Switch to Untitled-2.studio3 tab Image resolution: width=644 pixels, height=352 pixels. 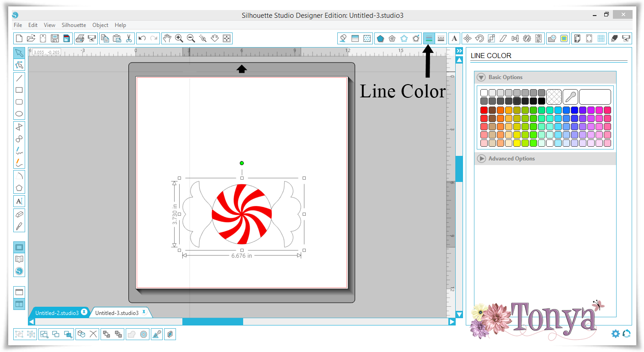coord(57,313)
